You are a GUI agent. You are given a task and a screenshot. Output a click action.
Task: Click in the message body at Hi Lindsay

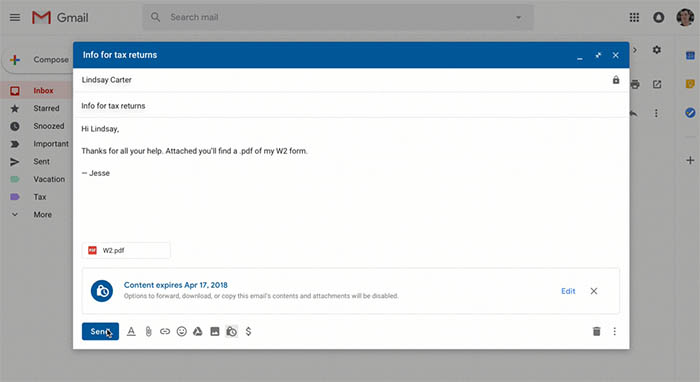point(100,129)
